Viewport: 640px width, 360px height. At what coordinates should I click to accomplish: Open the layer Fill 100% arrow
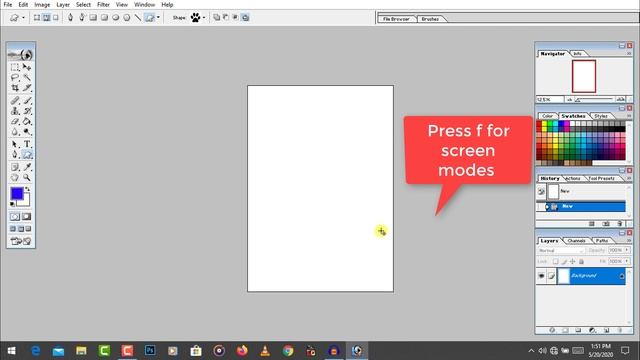[x=627, y=261]
